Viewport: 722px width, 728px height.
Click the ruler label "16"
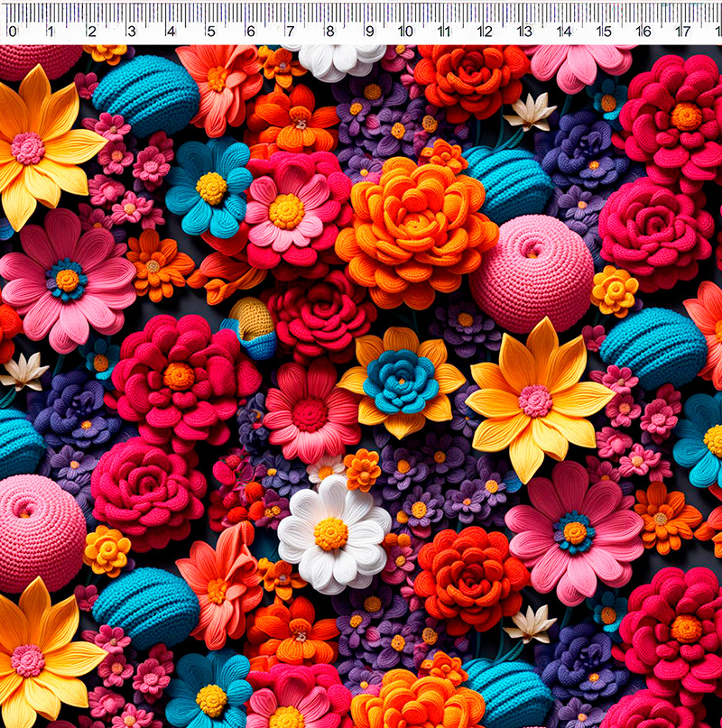pos(643,32)
